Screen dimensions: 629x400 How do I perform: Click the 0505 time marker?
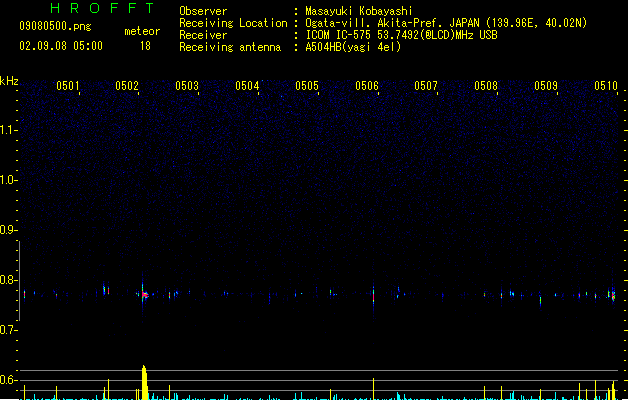307,86
